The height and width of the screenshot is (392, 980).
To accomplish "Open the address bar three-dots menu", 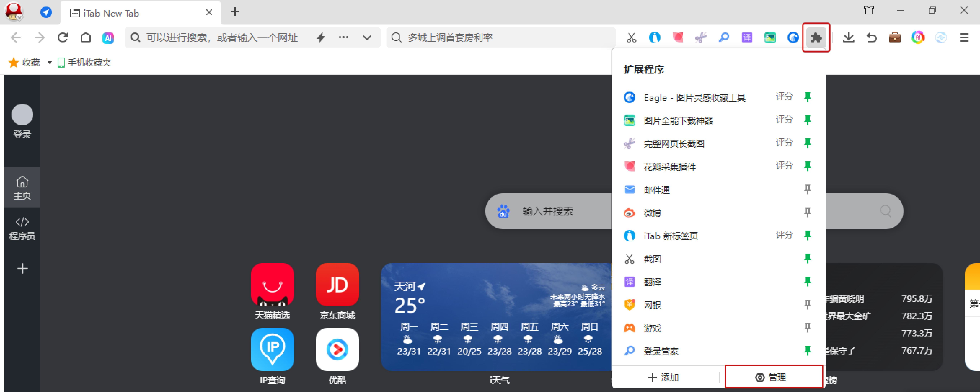I will click(x=344, y=37).
